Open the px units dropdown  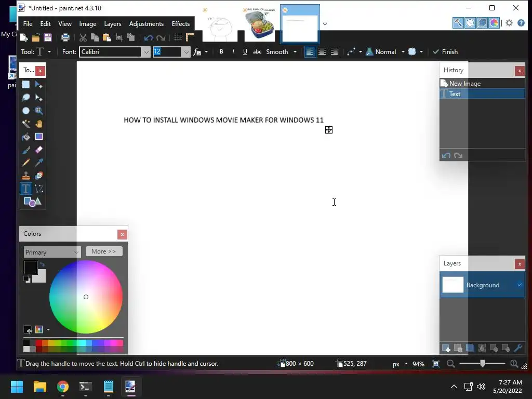(x=400, y=364)
